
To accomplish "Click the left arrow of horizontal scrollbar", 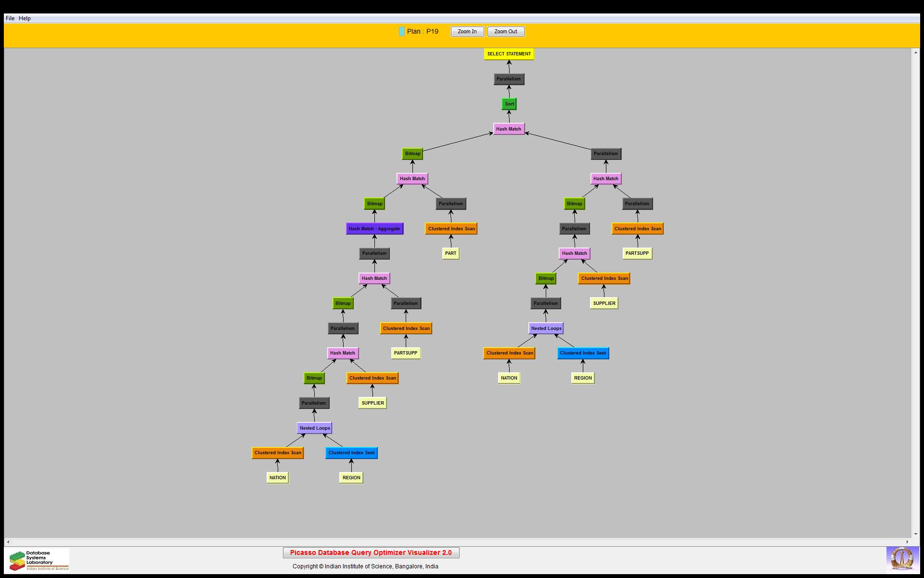I will coord(8,542).
